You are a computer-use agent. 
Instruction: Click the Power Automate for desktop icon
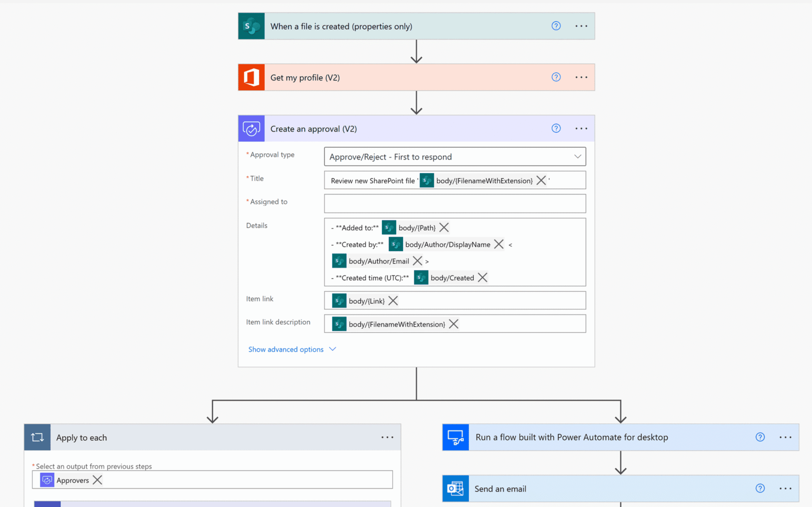coord(455,437)
